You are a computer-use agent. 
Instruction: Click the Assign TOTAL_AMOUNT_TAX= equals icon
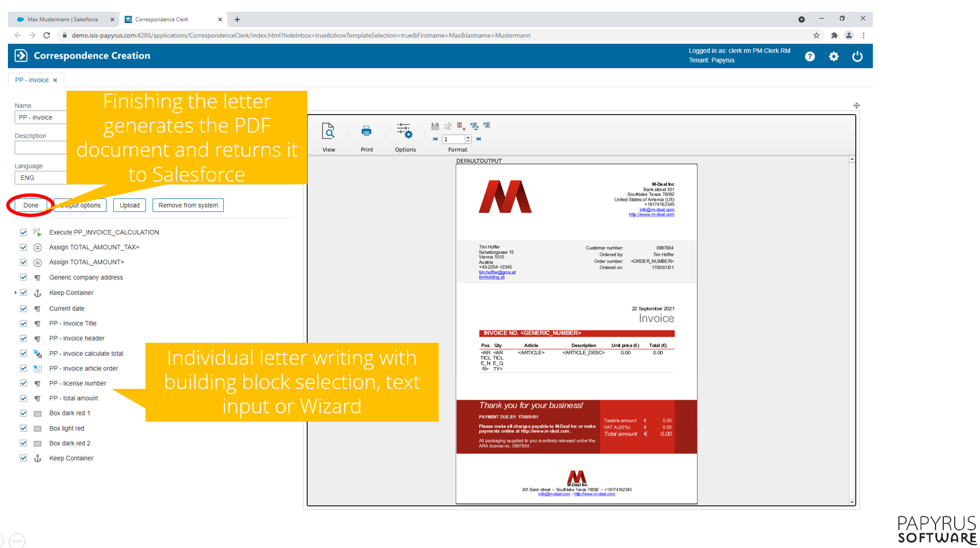pos(38,248)
